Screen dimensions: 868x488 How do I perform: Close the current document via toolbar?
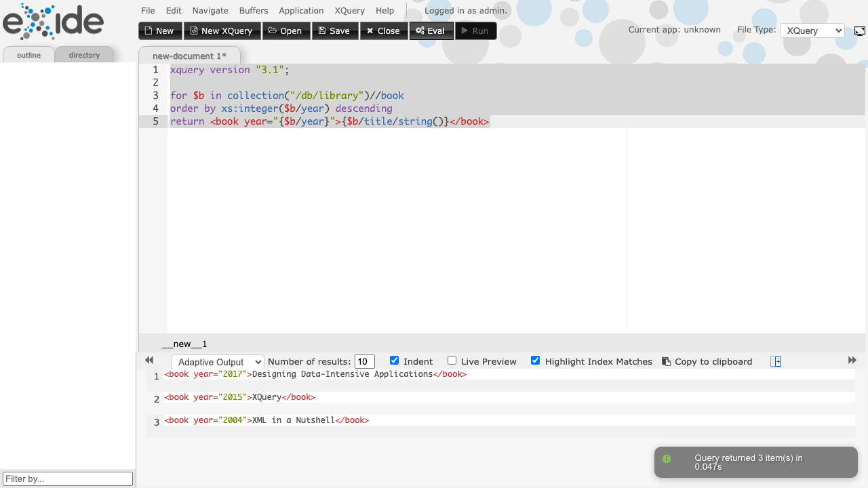pos(384,30)
